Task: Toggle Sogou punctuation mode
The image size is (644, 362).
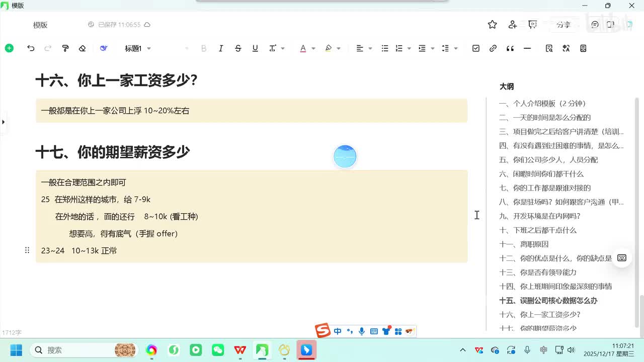Action: 350,331
